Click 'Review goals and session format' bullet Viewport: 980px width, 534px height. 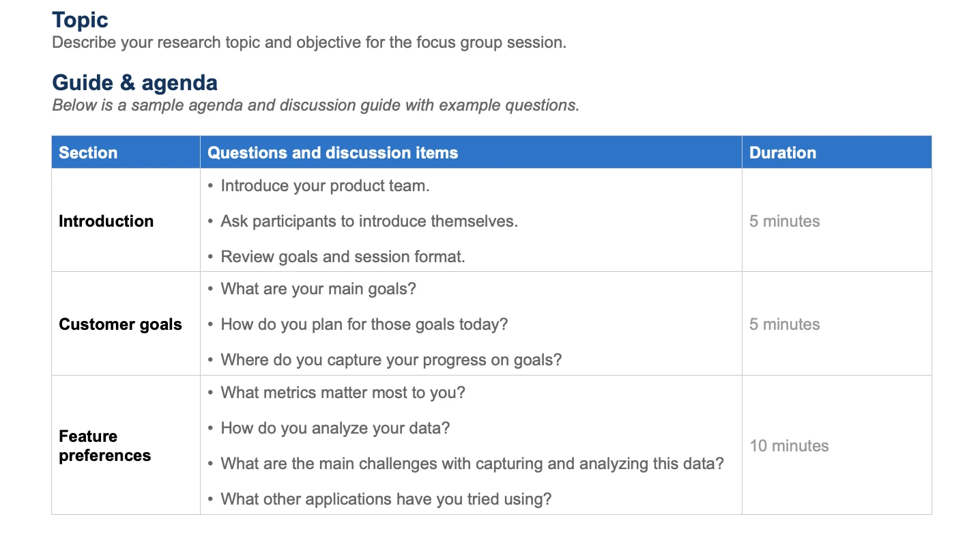(x=343, y=257)
